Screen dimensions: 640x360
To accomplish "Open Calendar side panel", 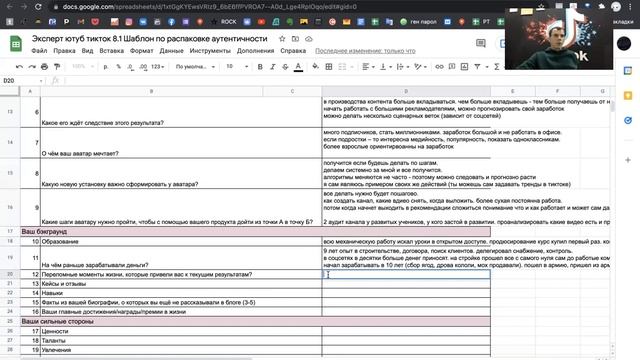I will pos(628,71).
